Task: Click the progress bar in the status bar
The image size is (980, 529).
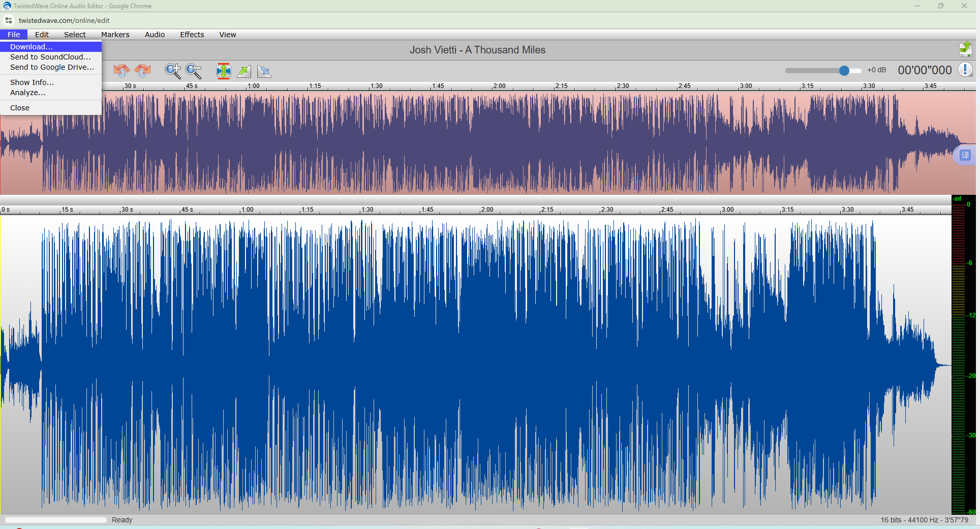Action: point(56,520)
